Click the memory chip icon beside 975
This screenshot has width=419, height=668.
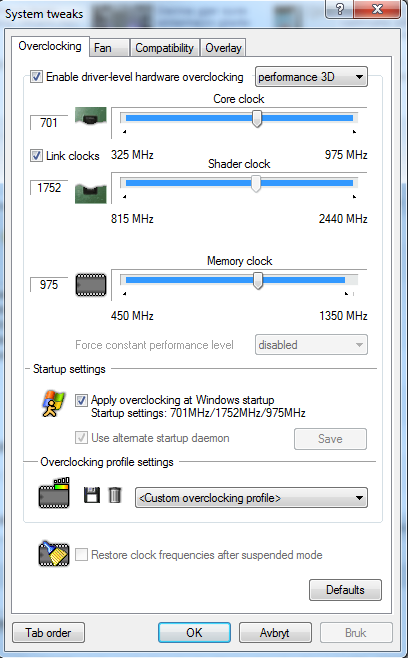coord(91,285)
